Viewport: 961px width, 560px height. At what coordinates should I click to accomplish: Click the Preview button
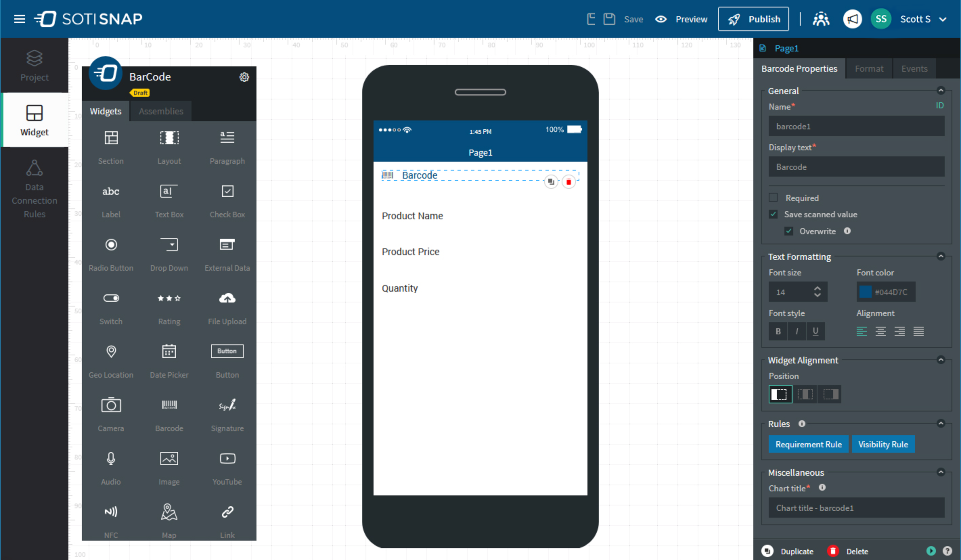pos(681,19)
